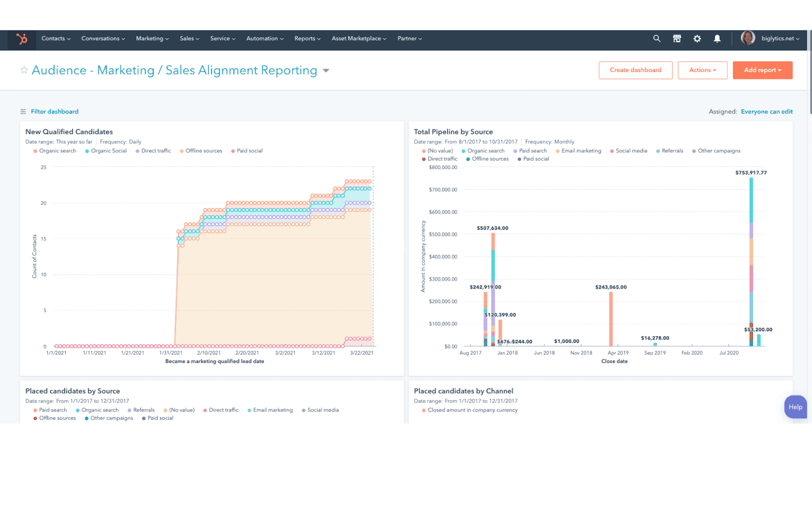Open the HubSpot home via the sprocket logo
This screenshot has width=812, height=530.
point(21,39)
